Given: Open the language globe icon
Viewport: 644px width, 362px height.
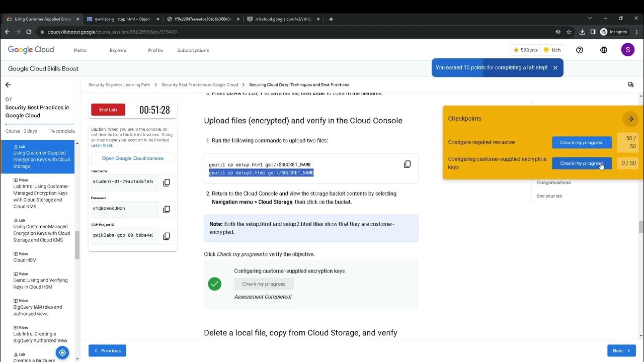Looking at the screenshot, I should [x=604, y=50].
